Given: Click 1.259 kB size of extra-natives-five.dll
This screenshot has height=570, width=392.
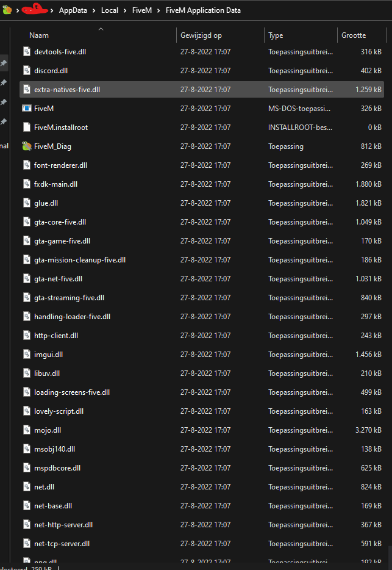Looking at the screenshot, I should click(368, 90).
